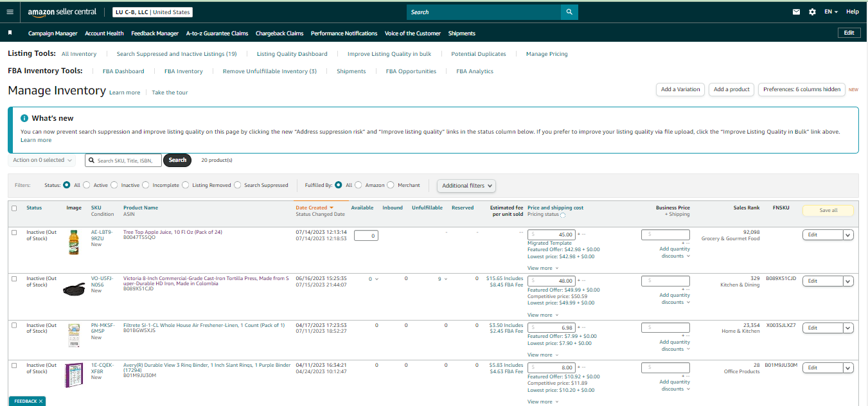The height and width of the screenshot is (406, 868).
Task: Open Avery Durable Binder product image
Action: [x=74, y=376]
